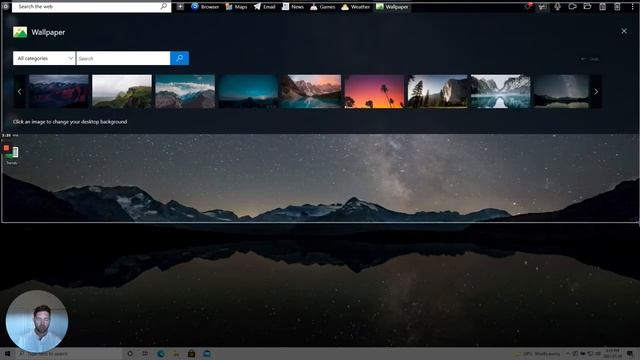Select the green cliff foggy wallpaper thumbnail
This screenshot has height=360, width=640.
pyautogui.click(x=122, y=91)
